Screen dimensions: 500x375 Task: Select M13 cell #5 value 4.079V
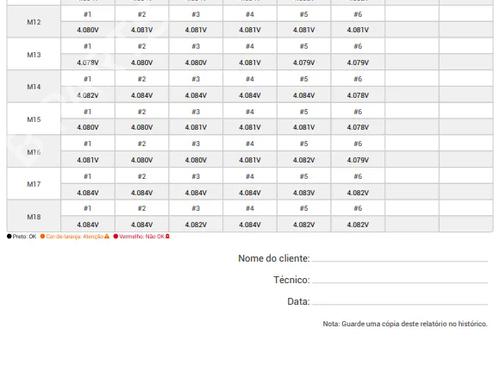(304, 63)
